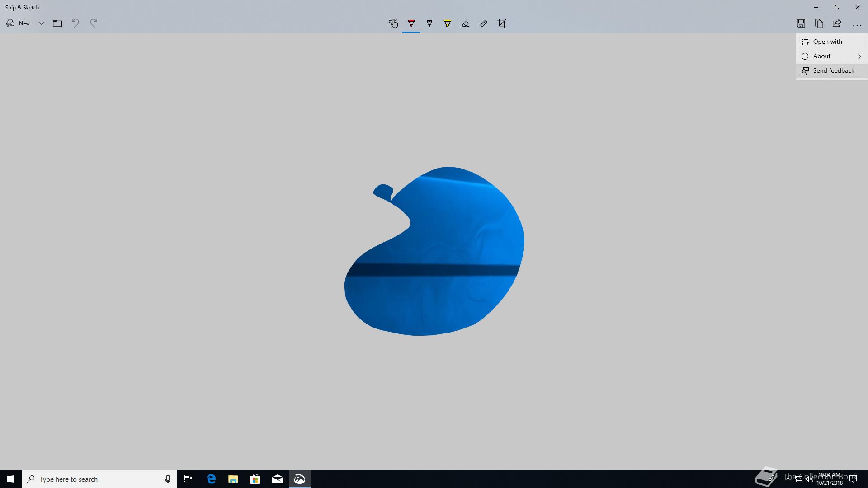Open Task View from the taskbar
This screenshot has width=868, height=488.
(x=188, y=479)
